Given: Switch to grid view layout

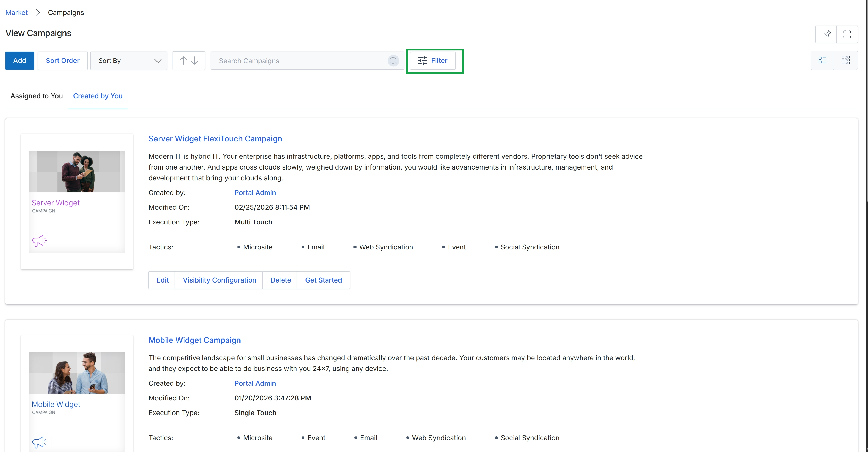Looking at the screenshot, I should [x=845, y=60].
